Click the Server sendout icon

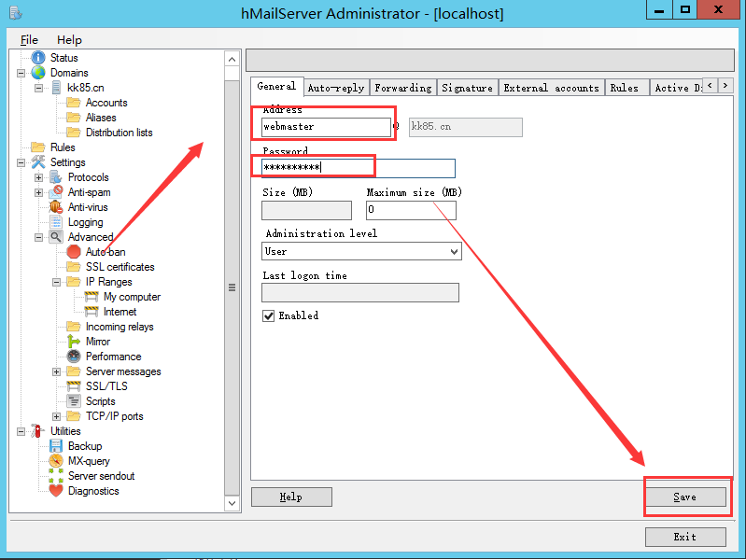(56, 476)
